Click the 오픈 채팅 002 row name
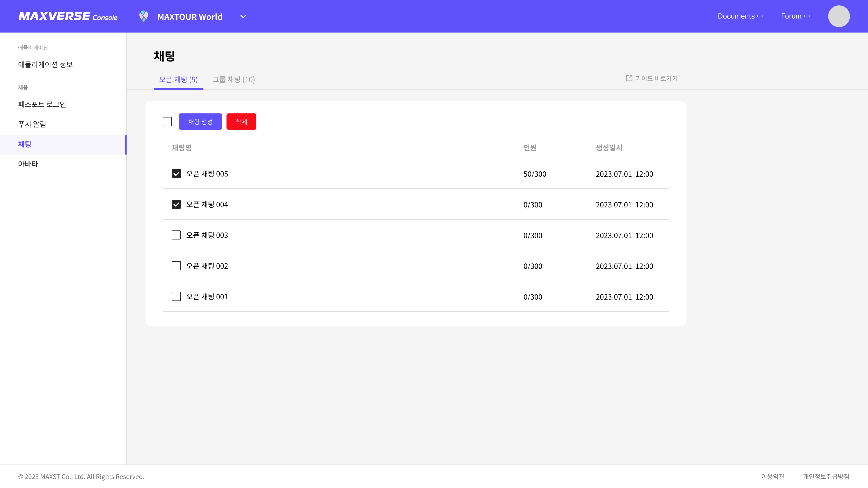 207,266
